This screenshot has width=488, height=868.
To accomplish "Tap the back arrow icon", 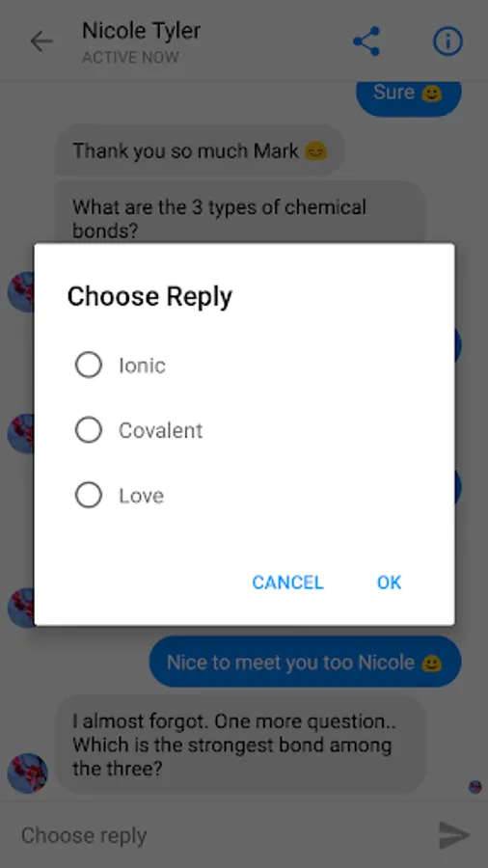I will 41,41.
